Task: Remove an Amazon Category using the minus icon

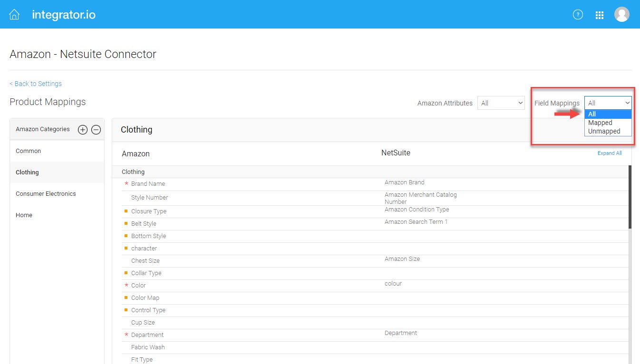Action: pyautogui.click(x=96, y=129)
